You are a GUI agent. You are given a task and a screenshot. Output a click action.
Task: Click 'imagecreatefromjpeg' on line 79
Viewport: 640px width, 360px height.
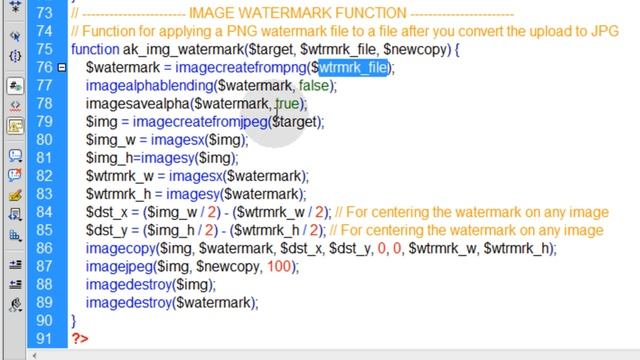pos(200,122)
